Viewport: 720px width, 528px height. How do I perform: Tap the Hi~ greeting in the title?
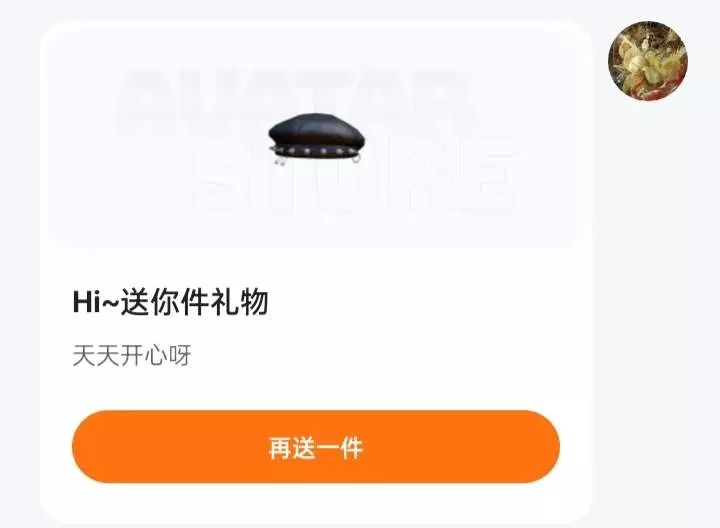tap(96, 303)
